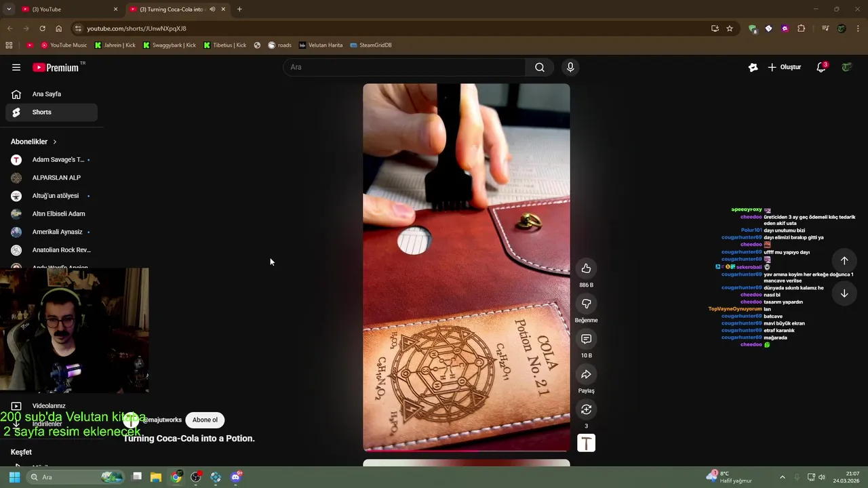Image resolution: width=868 pixels, height=488 pixels.
Task: Like the Short with thumbs up
Action: 587,268
